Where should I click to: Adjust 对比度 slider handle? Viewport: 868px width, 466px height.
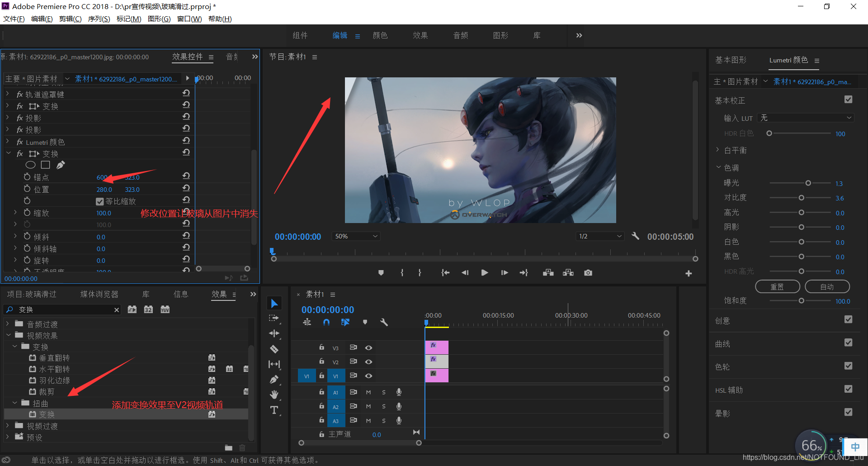(x=801, y=198)
